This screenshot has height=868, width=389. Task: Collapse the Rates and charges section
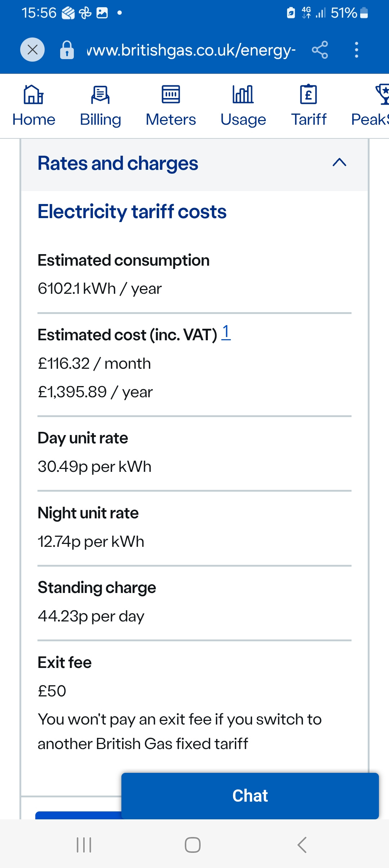[339, 163]
